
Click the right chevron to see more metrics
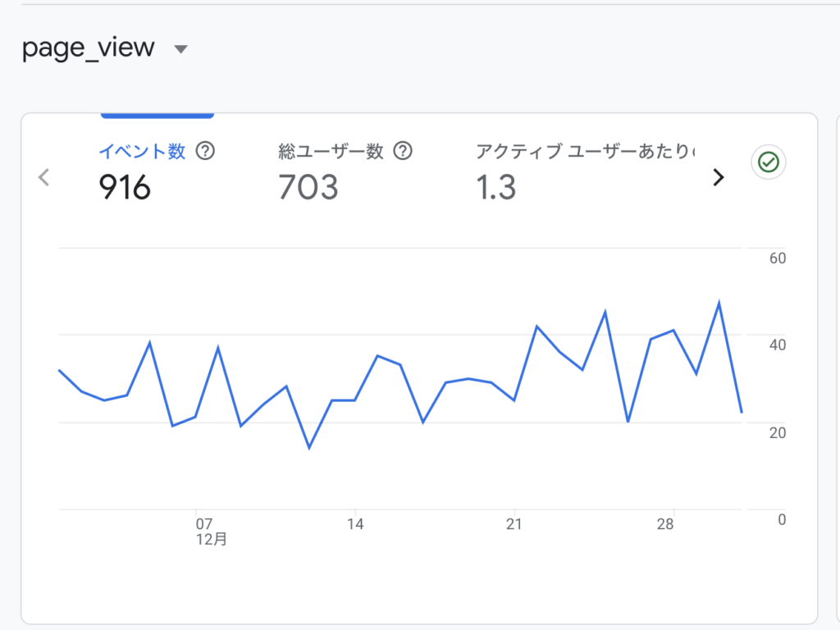tap(719, 176)
